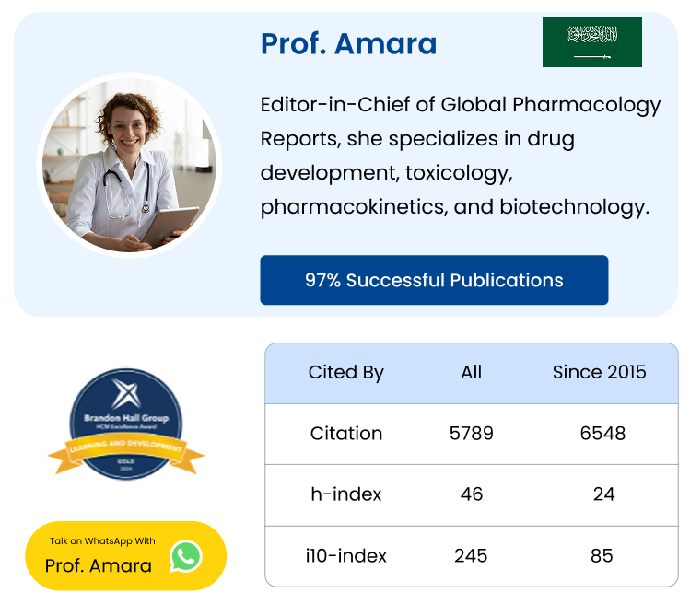Click the Saudi Arabia flag icon

pyautogui.click(x=591, y=42)
